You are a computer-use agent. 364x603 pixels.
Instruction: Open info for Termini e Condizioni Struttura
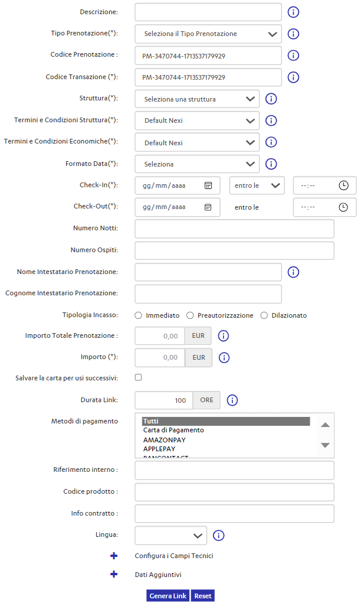[271, 120]
